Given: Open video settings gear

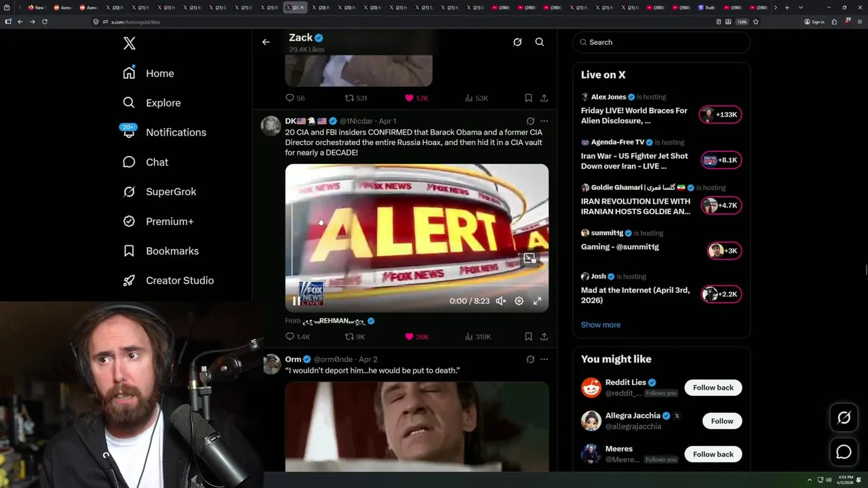Looking at the screenshot, I should pyautogui.click(x=519, y=301).
